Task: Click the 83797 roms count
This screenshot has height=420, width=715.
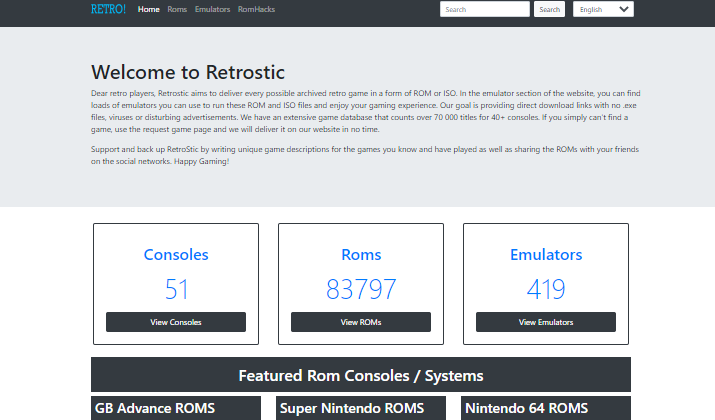Action: click(x=361, y=289)
